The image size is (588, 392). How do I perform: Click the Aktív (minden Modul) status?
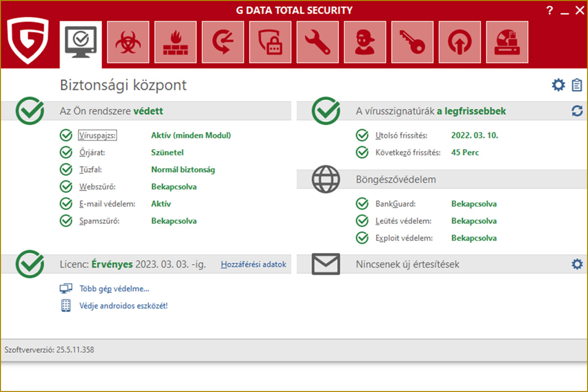(191, 135)
